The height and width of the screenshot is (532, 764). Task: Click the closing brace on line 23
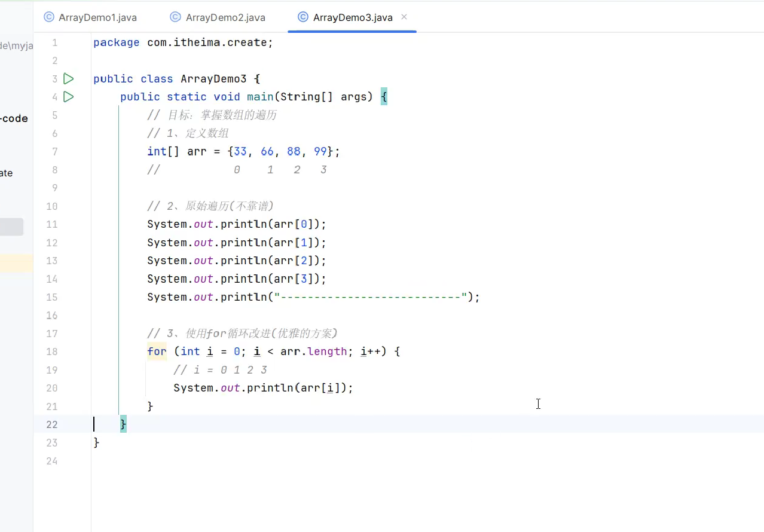tap(96, 442)
